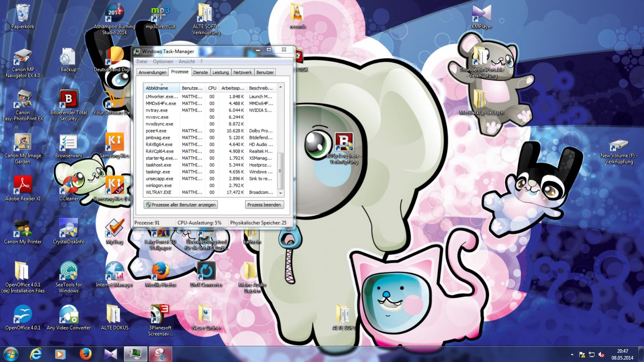
Task: Launch Bitdefender Total Security shortcut
Action: [x=68, y=105]
